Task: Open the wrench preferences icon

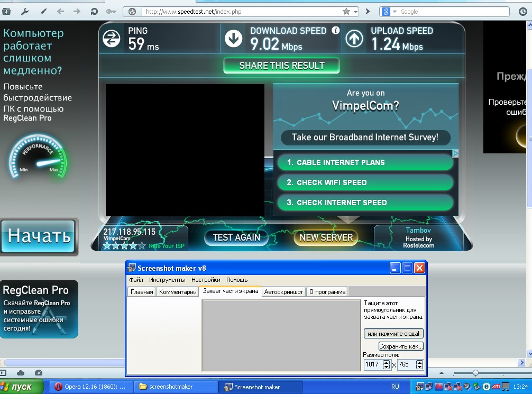Action: 24,12
